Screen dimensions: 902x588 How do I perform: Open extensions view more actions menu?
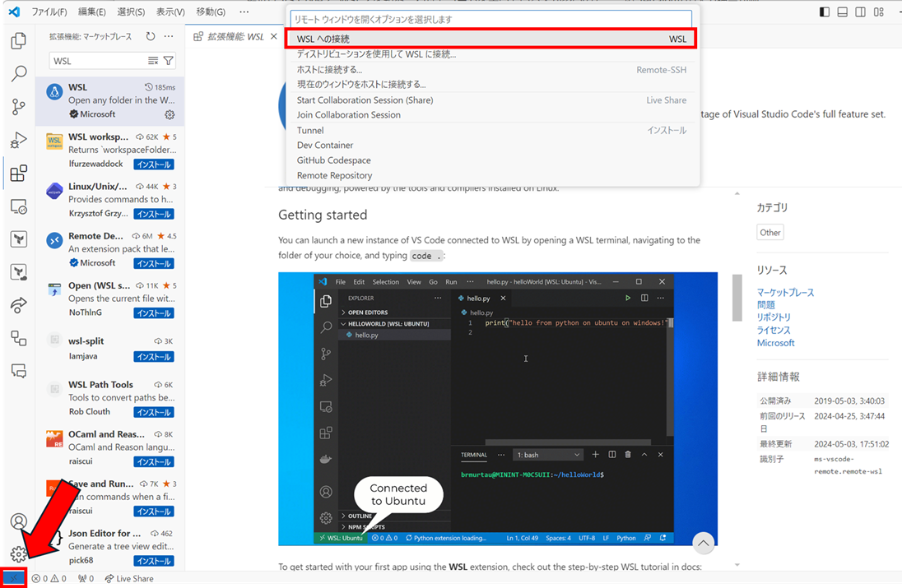169,36
